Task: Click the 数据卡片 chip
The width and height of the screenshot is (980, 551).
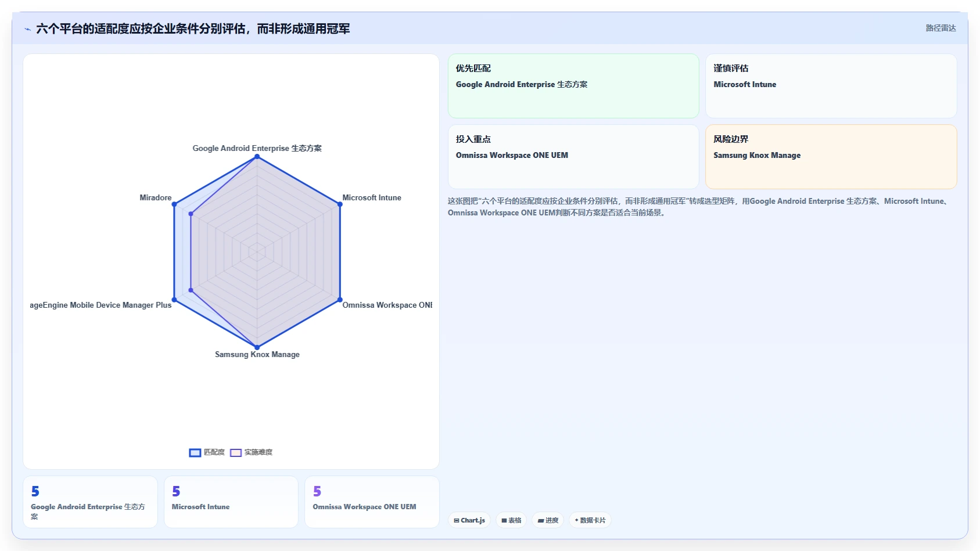Action: [590, 520]
